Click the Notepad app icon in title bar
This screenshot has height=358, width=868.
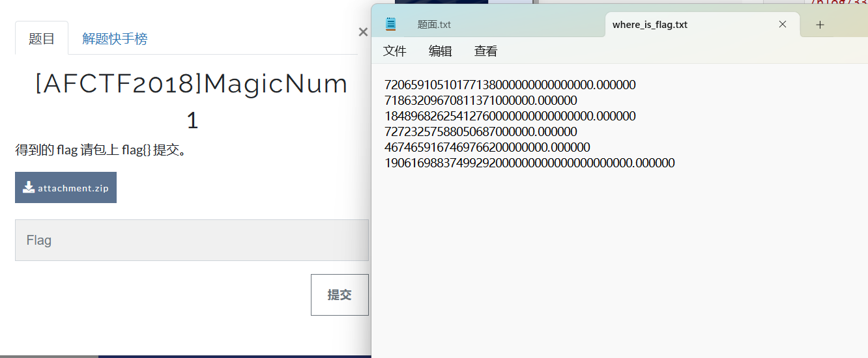coord(391,24)
